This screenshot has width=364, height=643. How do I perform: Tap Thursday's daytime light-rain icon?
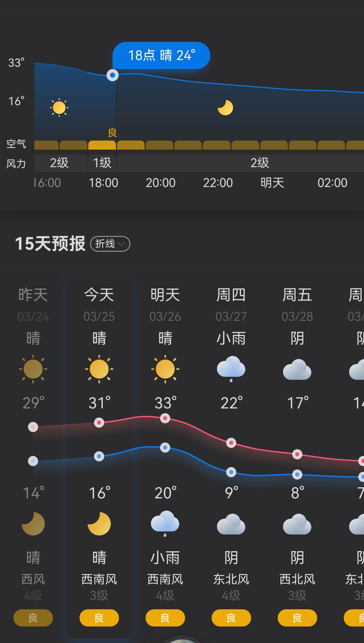tap(231, 368)
